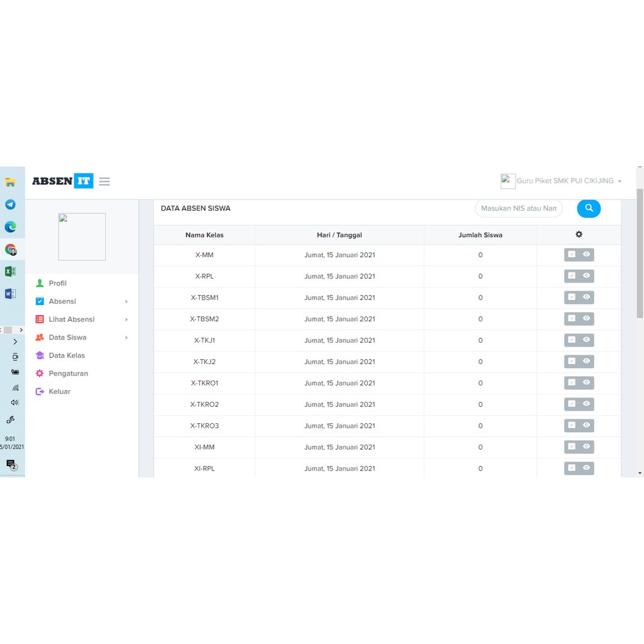This screenshot has width=644, height=644.
Task: View X-RPL attendance with eye icon
Action: [x=586, y=276]
